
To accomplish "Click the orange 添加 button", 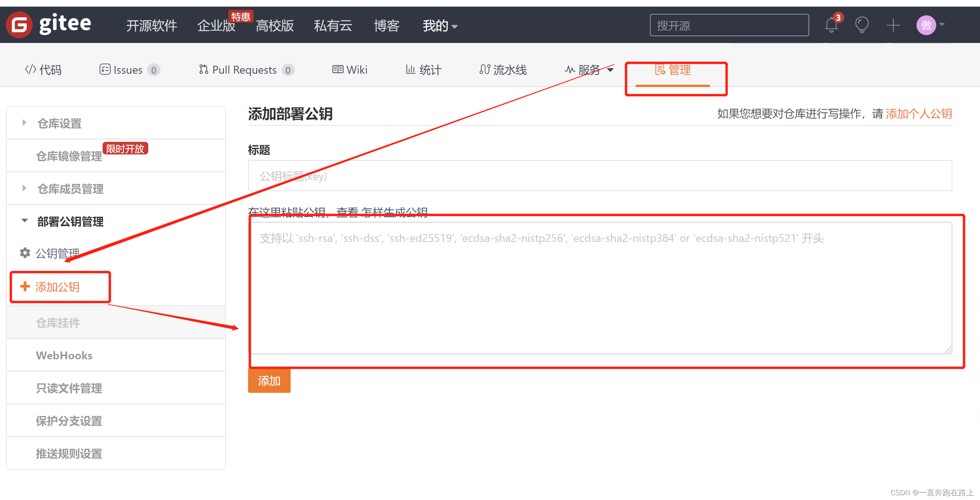I will (x=269, y=380).
